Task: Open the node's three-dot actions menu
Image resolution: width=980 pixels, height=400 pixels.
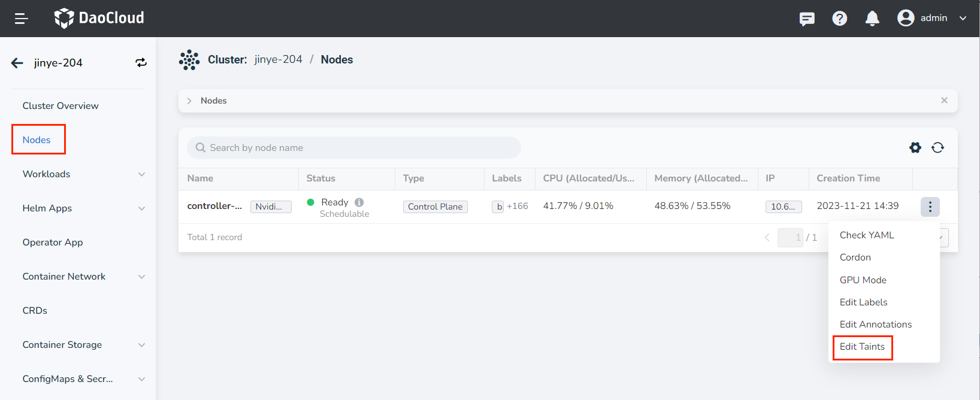Action: coord(930,207)
